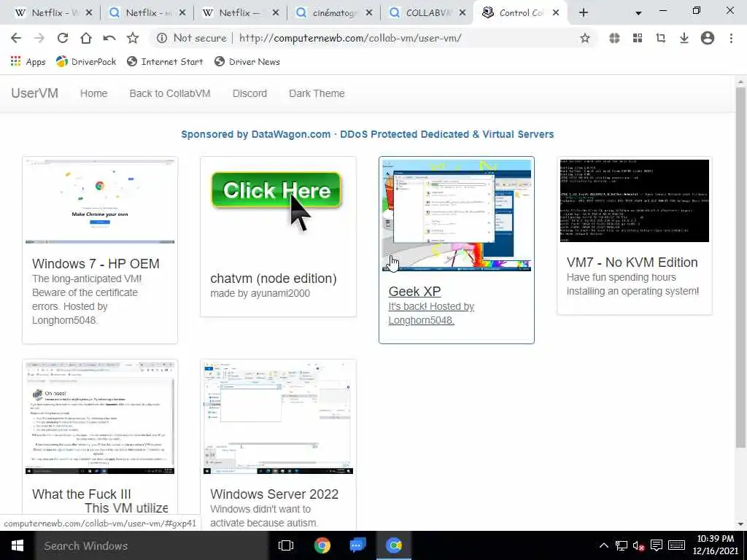
Task: Open Home in the navbar
Action: [x=94, y=93]
